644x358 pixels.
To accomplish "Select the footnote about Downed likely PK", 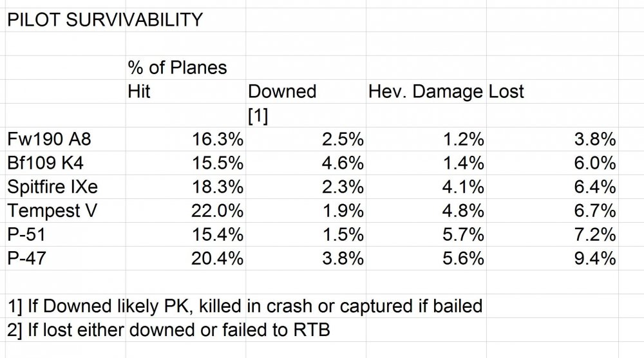I will point(244,305).
